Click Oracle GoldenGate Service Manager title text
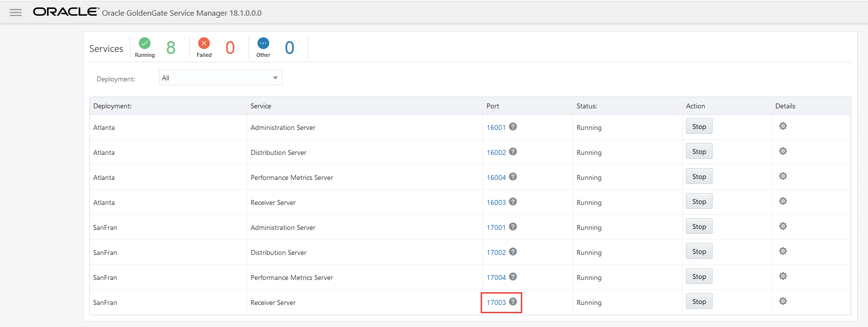Image resolution: width=868 pixels, height=327 pixels. (x=181, y=13)
